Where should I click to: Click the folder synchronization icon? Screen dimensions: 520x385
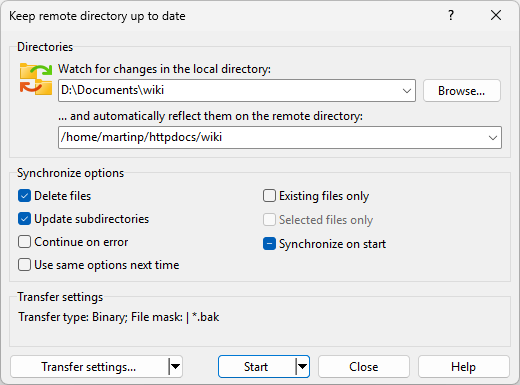click(36, 79)
